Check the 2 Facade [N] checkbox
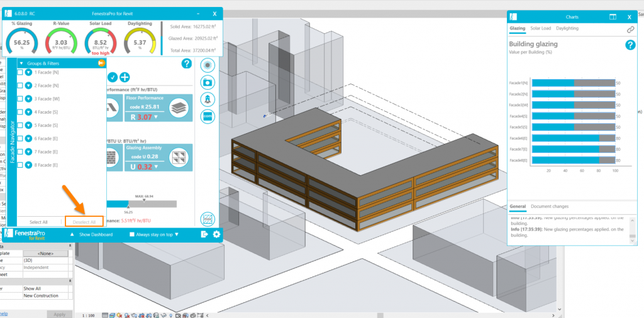 click(19, 85)
